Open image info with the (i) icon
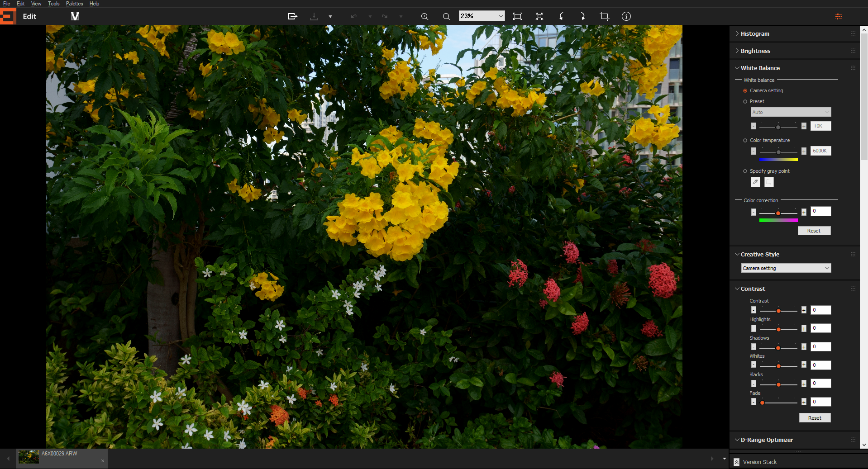Screen dimensions: 868x469 click(626, 16)
